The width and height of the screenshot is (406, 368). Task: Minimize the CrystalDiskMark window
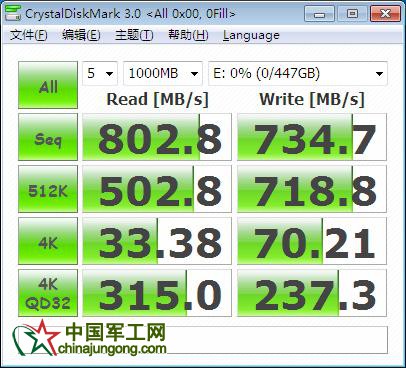[x=319, y=14]
